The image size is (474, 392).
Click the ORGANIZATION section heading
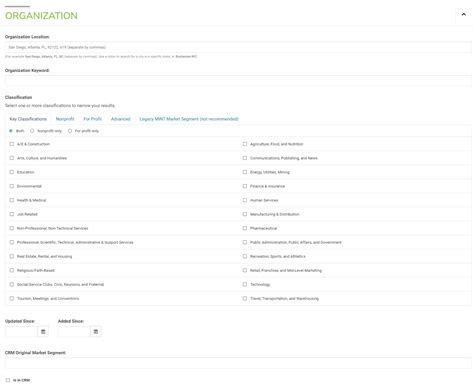pos(41,16)
